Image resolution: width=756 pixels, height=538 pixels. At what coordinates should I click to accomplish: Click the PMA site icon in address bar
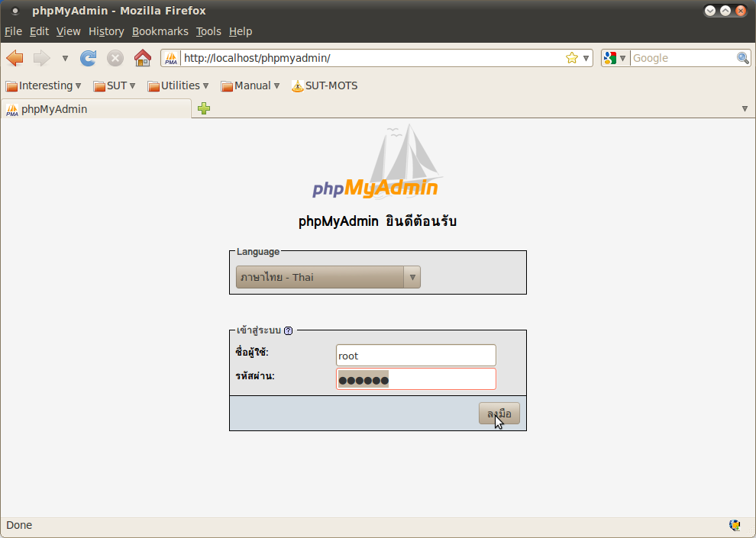[171, 58]
